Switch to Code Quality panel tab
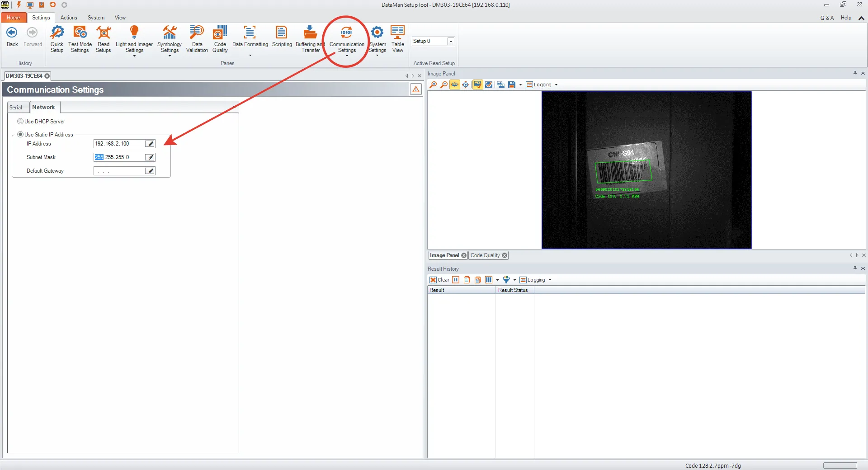The image size is (868, 470). tap(485, 255)
